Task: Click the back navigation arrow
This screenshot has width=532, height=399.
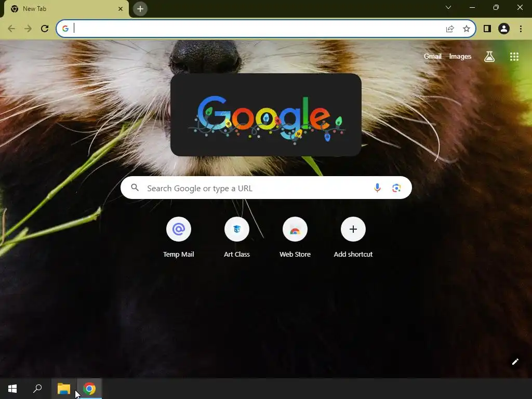Action: [x=11, y=29]
